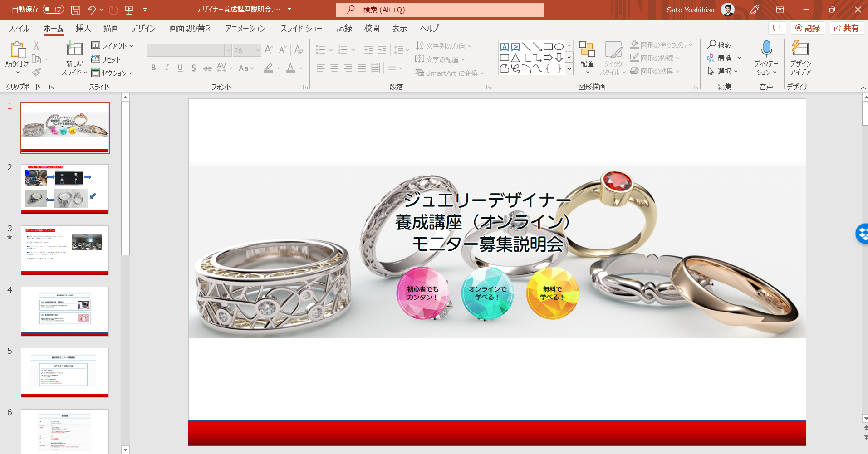Open Design Ideas icon
This screenshot has width=868, height=454.
pyautogui.click(x=800, y=49)
